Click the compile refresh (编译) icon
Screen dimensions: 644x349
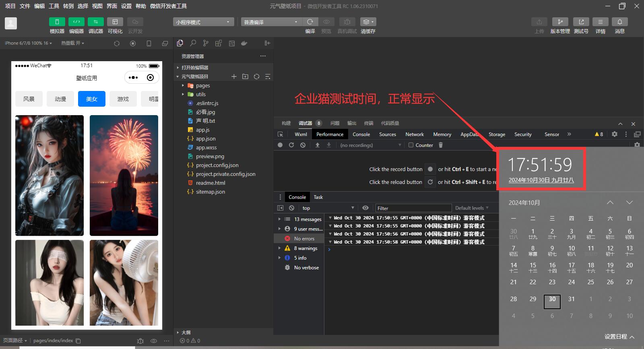pos(310,22)
